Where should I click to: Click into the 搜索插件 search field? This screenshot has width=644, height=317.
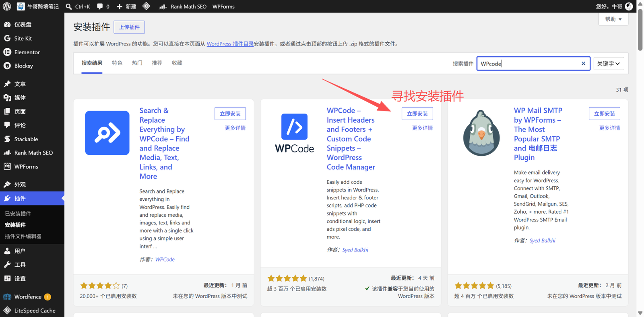[533, 64]
